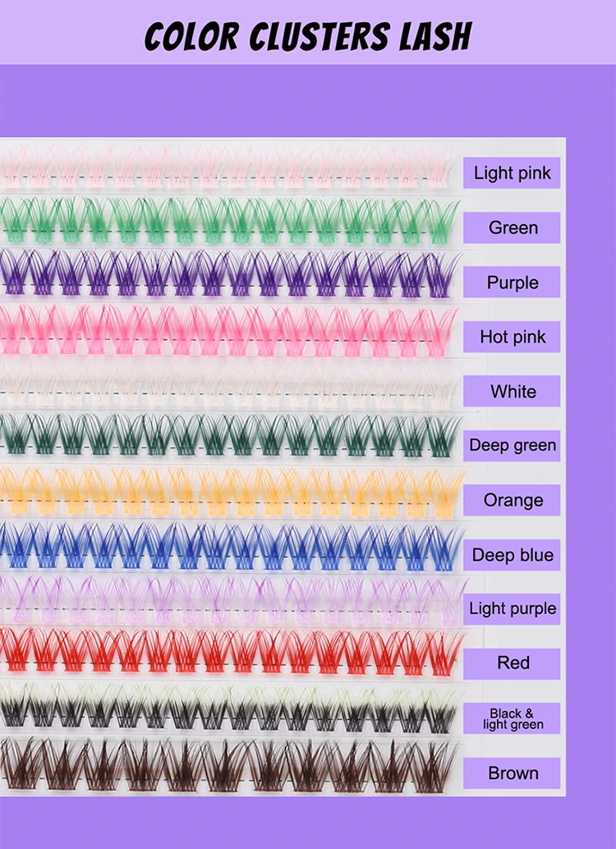Click the deep blue lash row
Screen dimensions: 616x849
coord(230,545)
